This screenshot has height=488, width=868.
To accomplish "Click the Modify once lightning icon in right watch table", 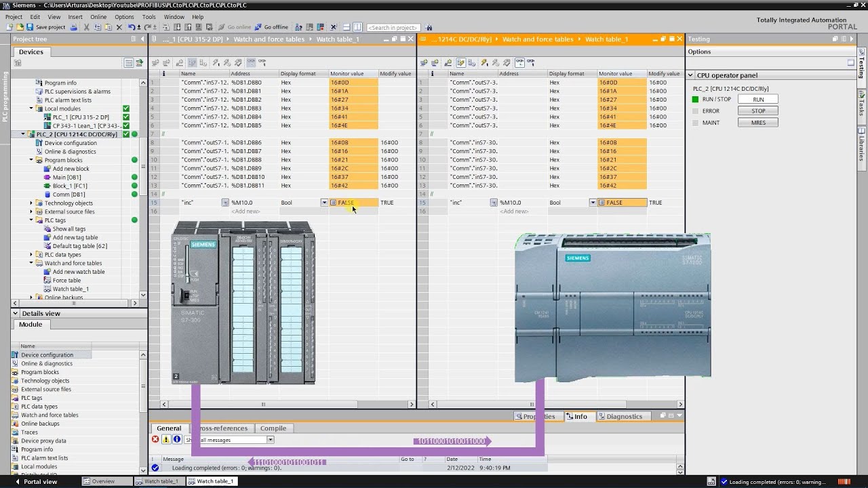I will tap(484, 62).
